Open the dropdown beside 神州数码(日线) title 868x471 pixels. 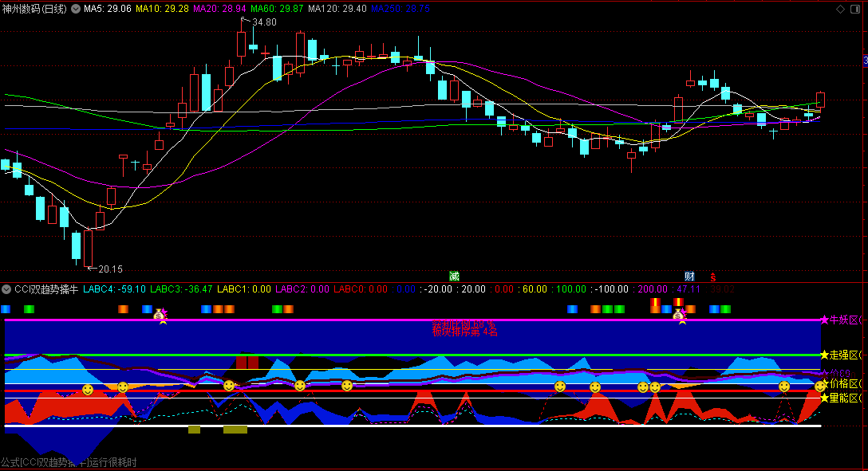click(x=76, y=9)
